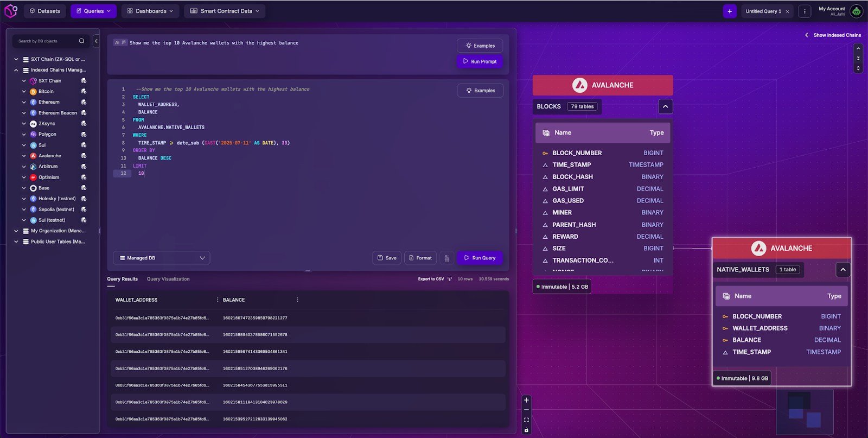Screen dimensions: 868x438
Task: Expand Public User Tables tree group
Action: pyautogui.click(x=16, y=242)
